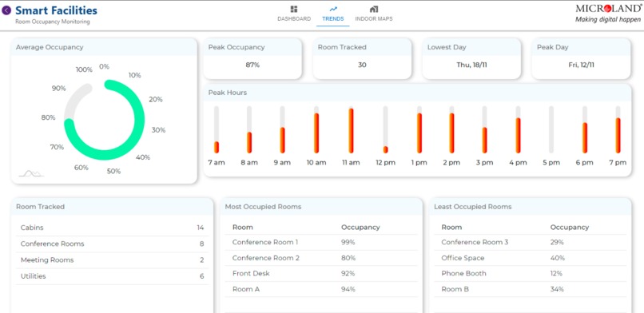Click the Peak Occupancy 87% value
Viewport: 644px width, 313px height.
click(x=252, y=65)
